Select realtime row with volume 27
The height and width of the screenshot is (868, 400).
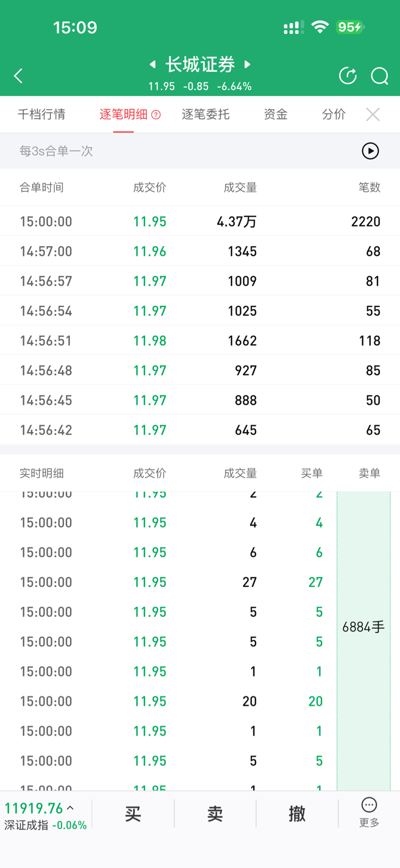[x=168, y=582]
